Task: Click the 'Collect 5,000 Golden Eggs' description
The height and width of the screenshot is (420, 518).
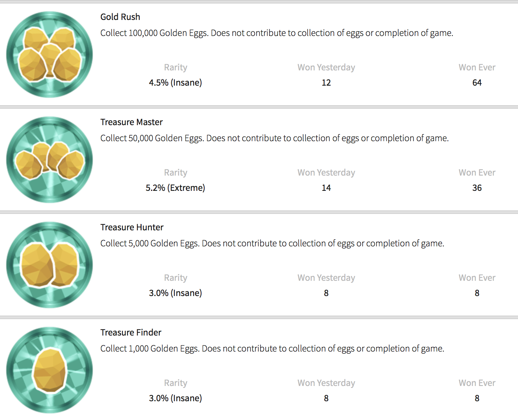Action: point(272,243)
